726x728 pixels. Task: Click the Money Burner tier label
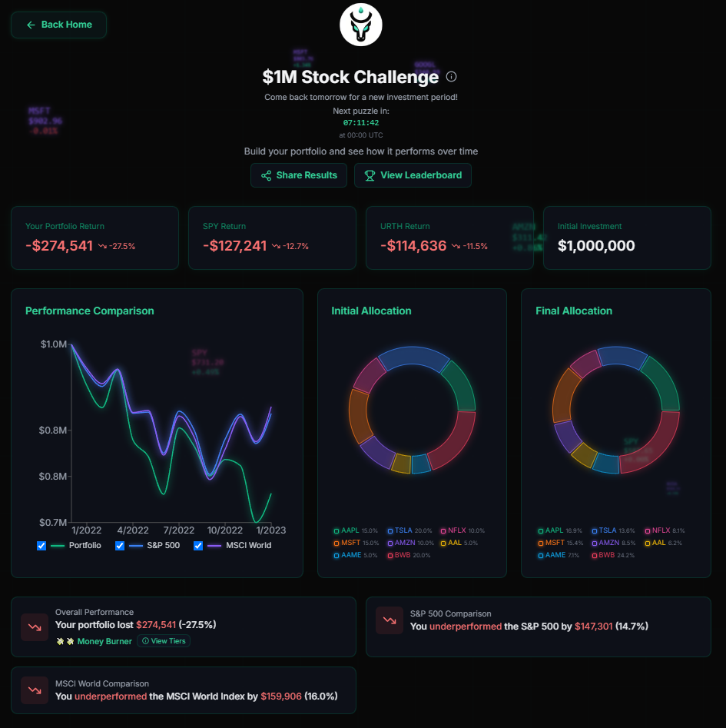(104, 641)
